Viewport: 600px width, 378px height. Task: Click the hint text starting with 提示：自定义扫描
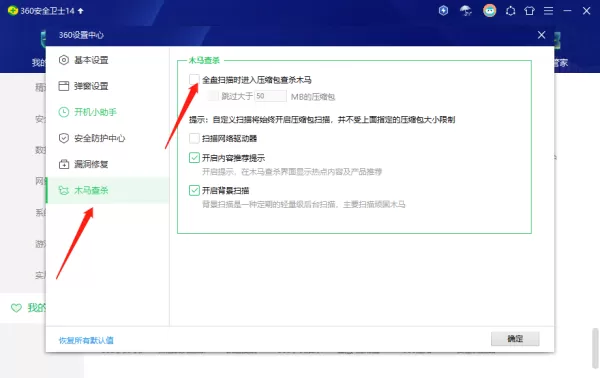(x=322, y=120)
